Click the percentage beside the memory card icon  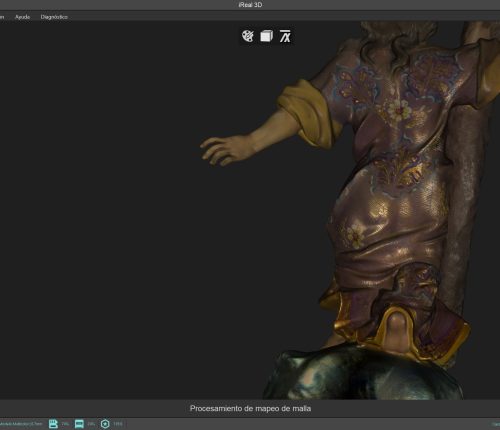[x=65, y=424]
